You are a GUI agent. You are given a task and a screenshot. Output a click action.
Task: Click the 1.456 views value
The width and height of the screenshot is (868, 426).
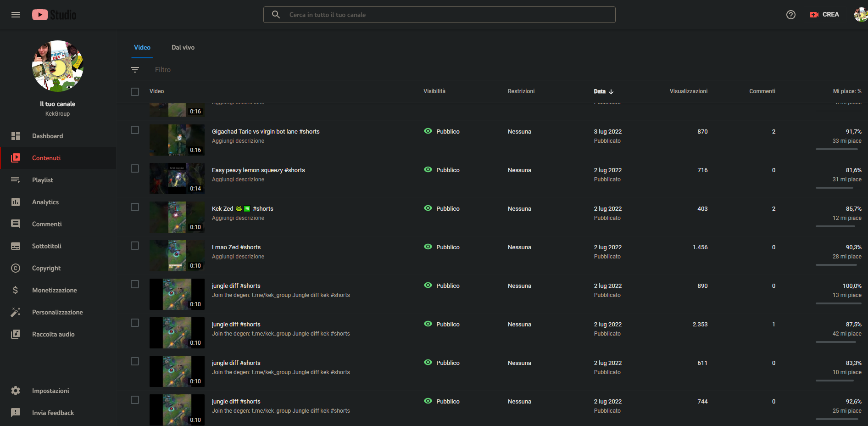(700, 247)
